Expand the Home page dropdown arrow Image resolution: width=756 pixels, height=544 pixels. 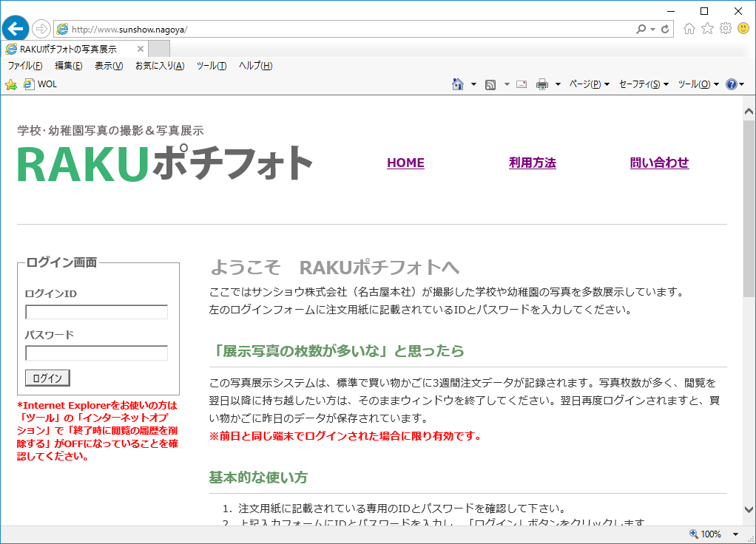click(x=473, y=84)
